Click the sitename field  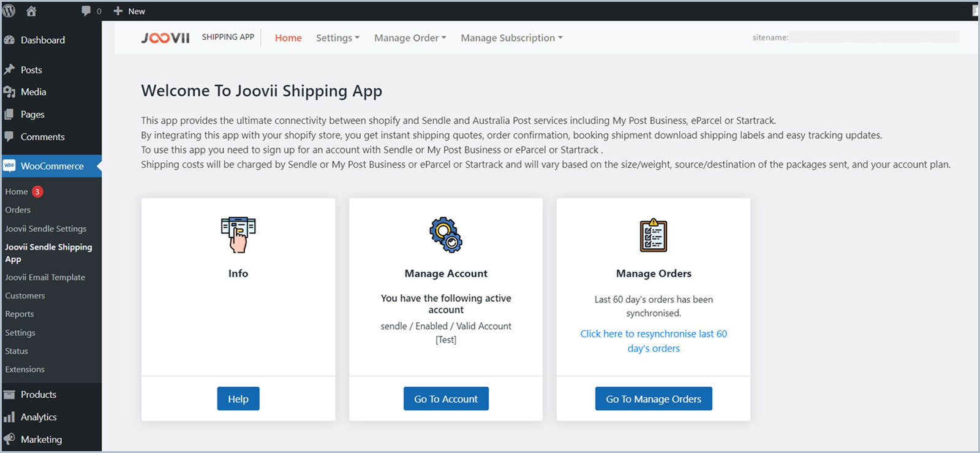coord(873,37)
